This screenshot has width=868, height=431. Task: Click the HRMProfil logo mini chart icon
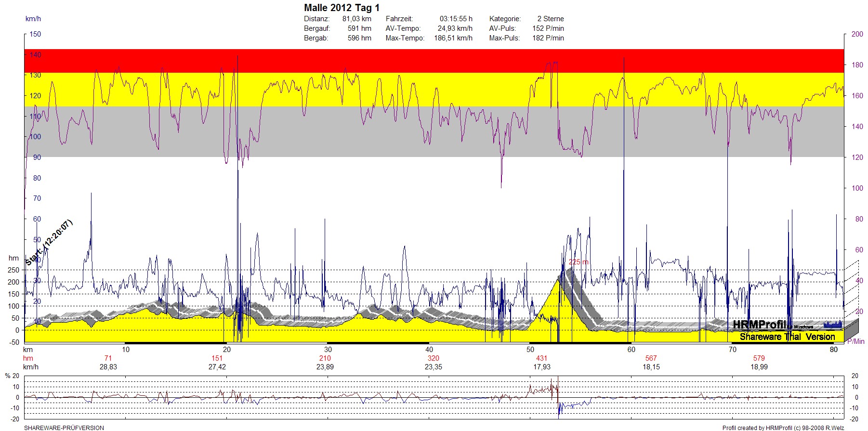tap(833, 324)
